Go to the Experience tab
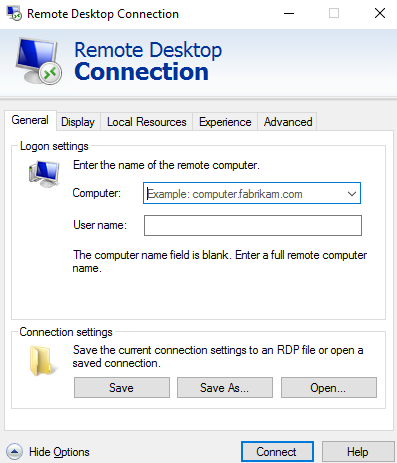This screenshot has width=397, height=463. coord(225,122)
